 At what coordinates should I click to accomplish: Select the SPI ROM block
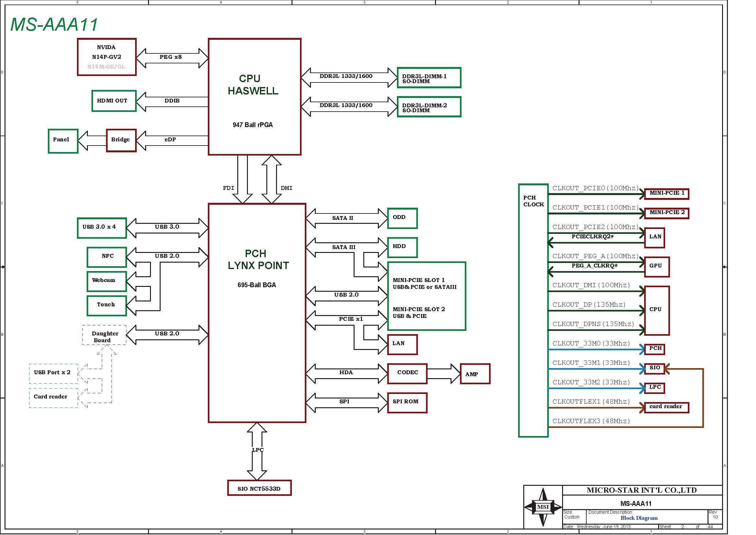pos(407,403)
